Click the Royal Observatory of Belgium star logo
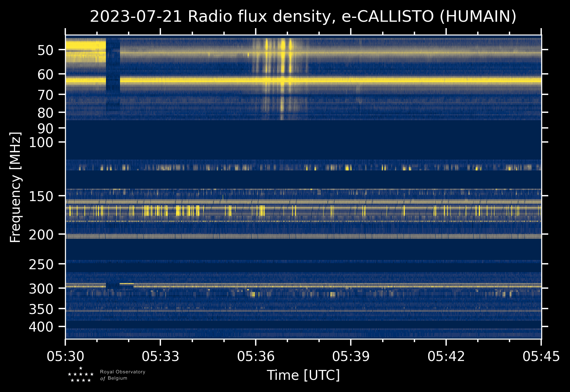The image size is (570, 392). click(81, 375)
